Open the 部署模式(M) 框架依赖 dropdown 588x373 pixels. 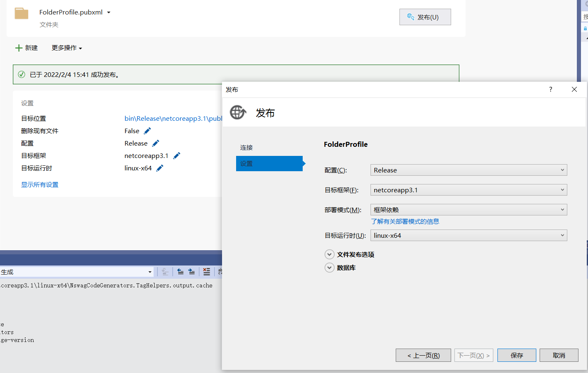[x=468, y=210]
